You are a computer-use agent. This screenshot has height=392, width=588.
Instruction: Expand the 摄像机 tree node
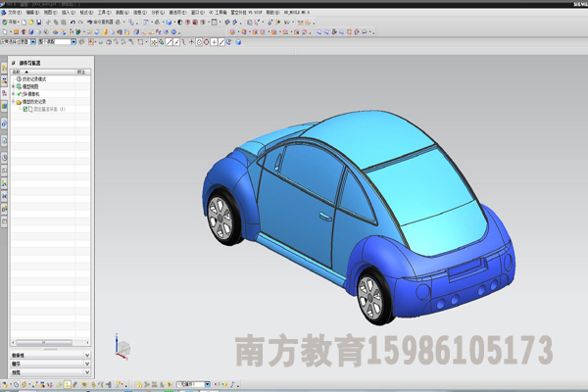click(x=14, y=94)
